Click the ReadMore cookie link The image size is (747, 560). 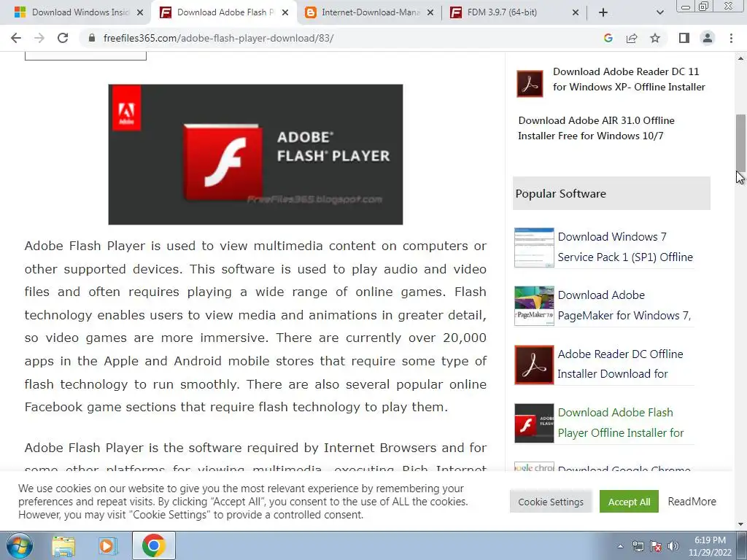(x=692, y=502)
